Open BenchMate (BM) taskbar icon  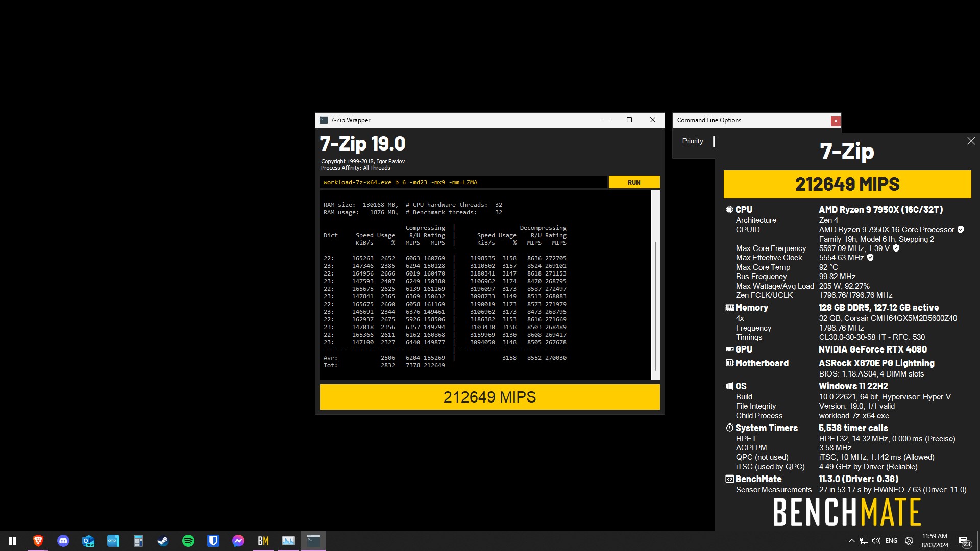click(263, 541)
